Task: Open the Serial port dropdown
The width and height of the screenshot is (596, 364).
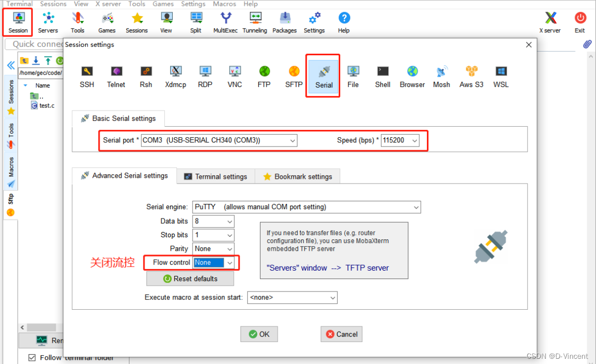Action: tap(219, 140)
